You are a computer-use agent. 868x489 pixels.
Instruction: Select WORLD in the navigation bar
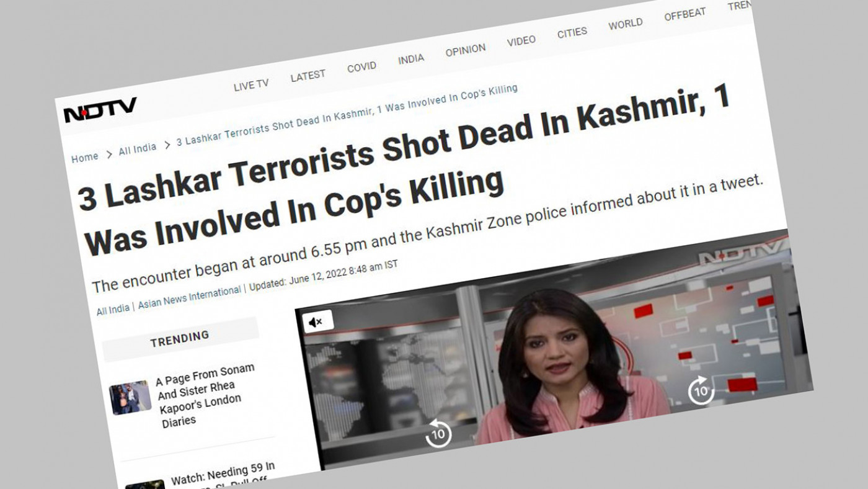(626, 24)
